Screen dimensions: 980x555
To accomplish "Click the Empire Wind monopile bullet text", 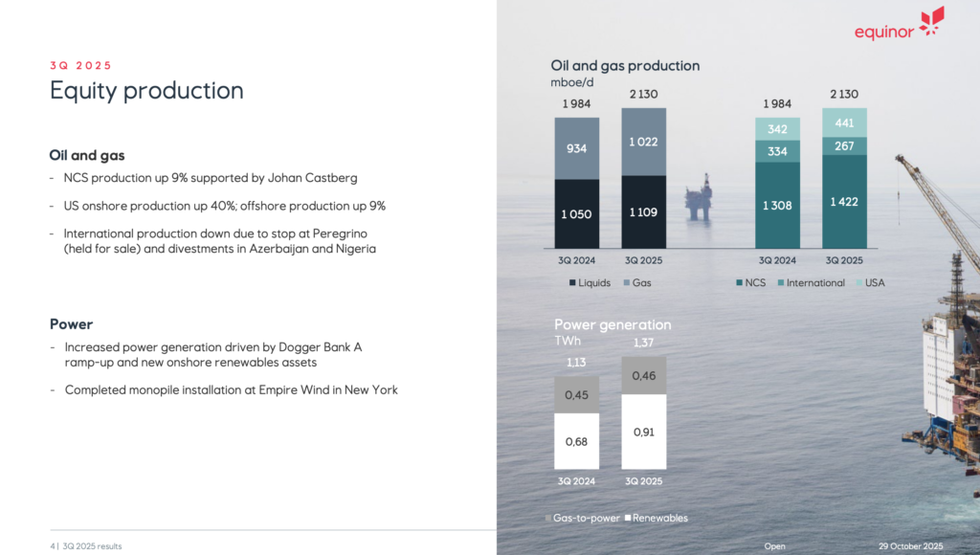I will click(x=231, y=389).
